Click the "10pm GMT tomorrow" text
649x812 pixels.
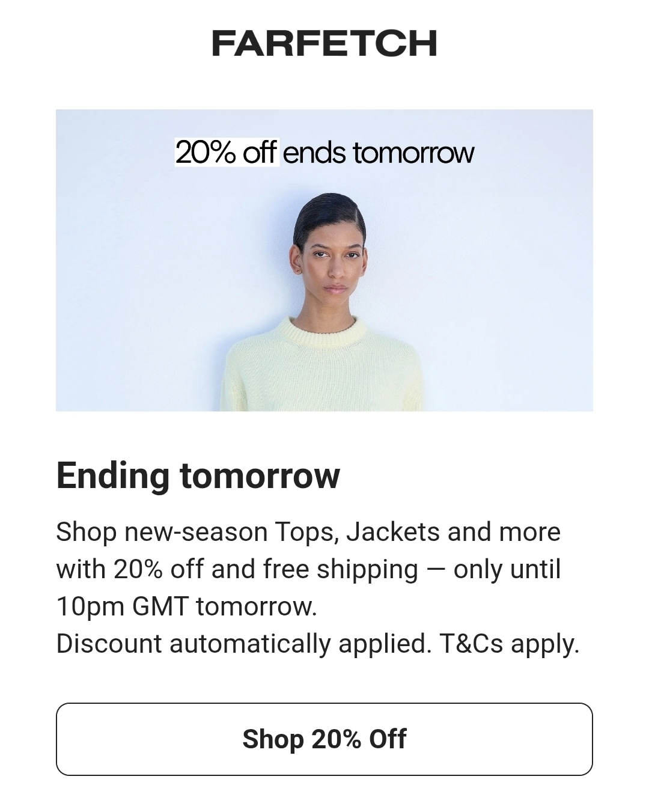click(186, 606)
